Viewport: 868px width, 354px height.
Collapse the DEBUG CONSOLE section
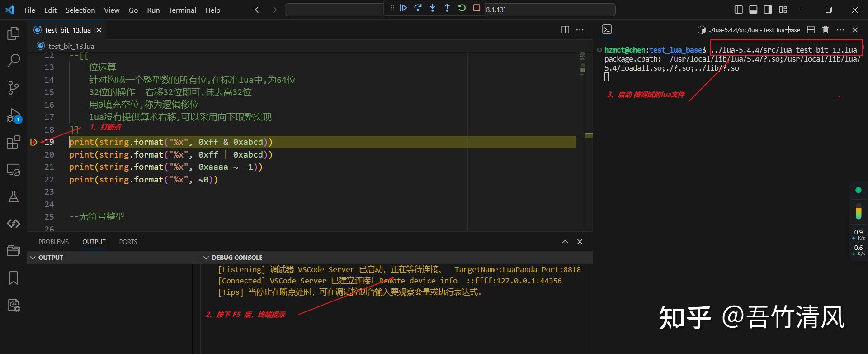coord(206,258)
